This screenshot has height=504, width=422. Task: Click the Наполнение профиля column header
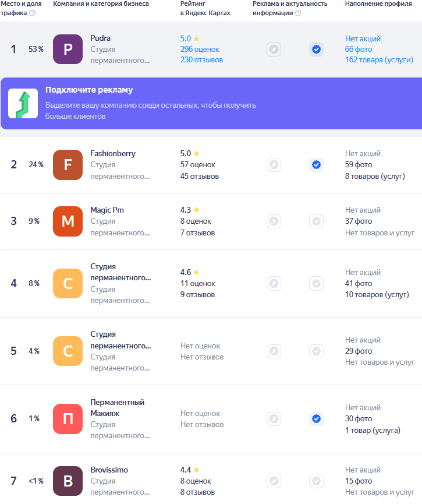pos(378,4)
